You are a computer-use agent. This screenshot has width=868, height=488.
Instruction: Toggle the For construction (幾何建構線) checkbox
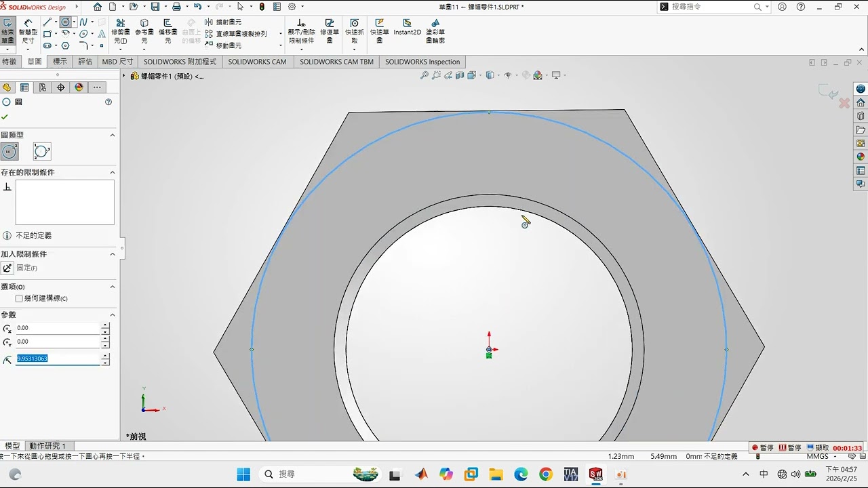tap(19, 298)
